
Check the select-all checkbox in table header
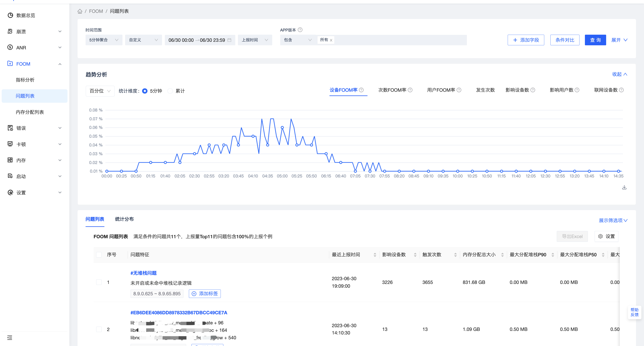tap(99, 255)
